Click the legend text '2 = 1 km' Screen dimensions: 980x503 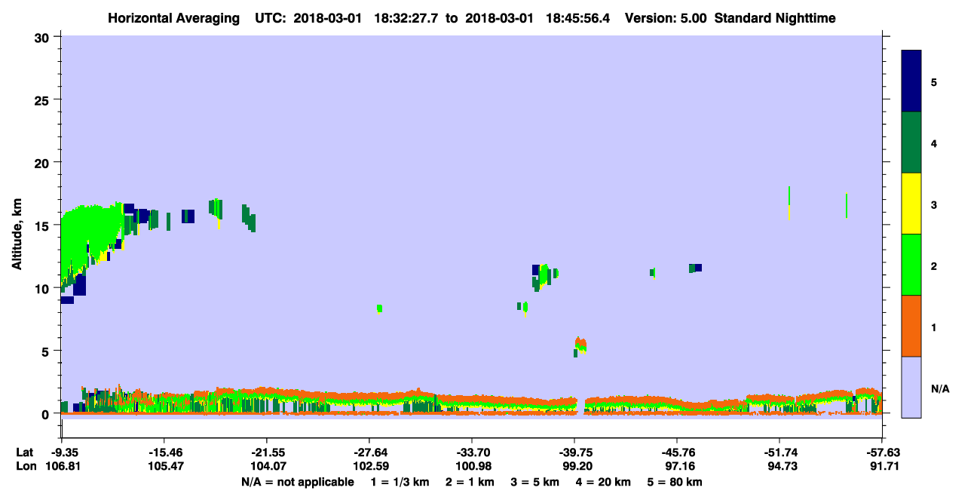[470, 482]
